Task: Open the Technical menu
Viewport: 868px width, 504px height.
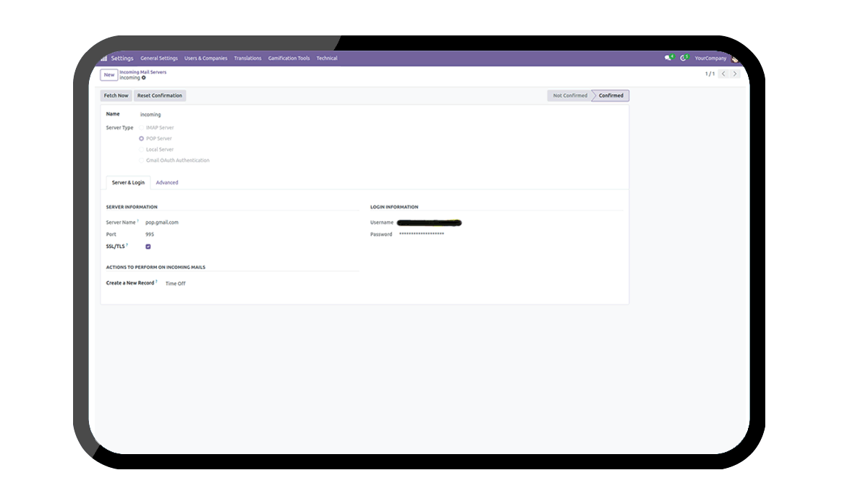Action: pos(327,59)
